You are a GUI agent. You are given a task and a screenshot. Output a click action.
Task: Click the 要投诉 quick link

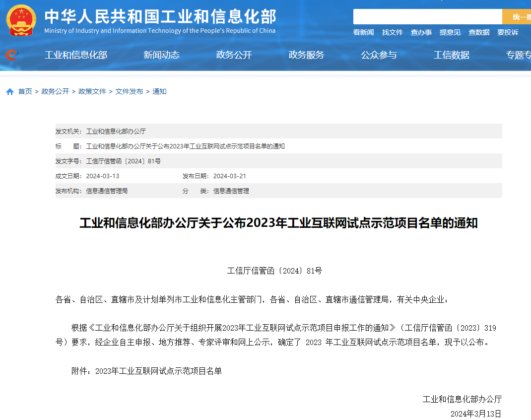[x=508, y=32]
